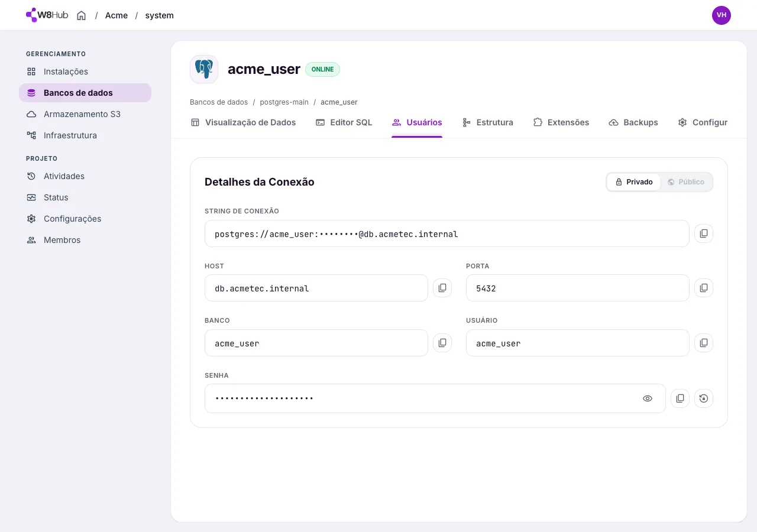Screen dimensions: 757x532
Task: Copy the Banco database name
Action: pyautogui.click(x=442, y=343)
